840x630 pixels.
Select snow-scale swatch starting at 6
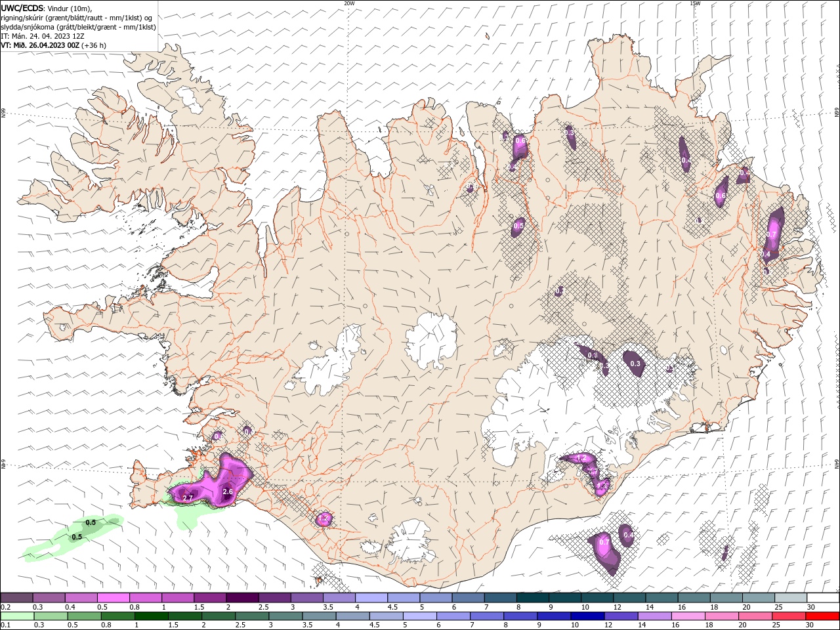click(467, 598)
